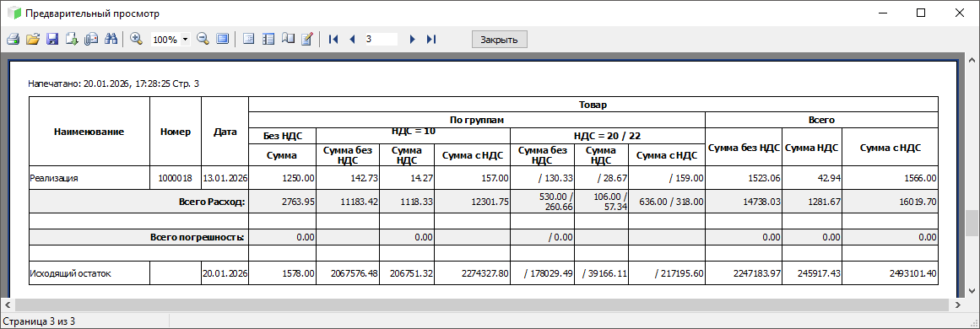Click the vertical scrollbar down arrow

pyautogui.click(x=972, y=292)
